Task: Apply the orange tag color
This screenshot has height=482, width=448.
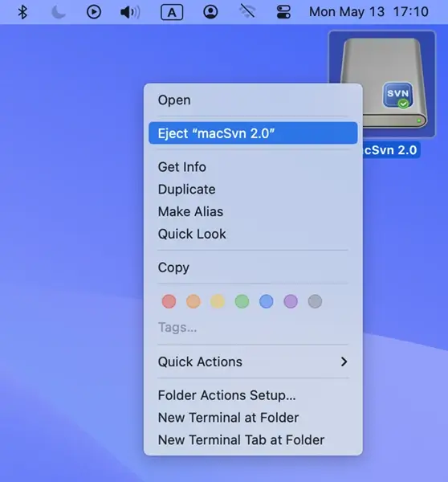Action: click(x=193, y=301)
